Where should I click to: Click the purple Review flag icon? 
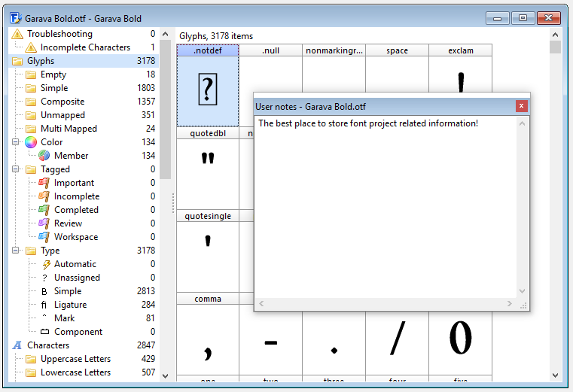click(x=44, y=223)
